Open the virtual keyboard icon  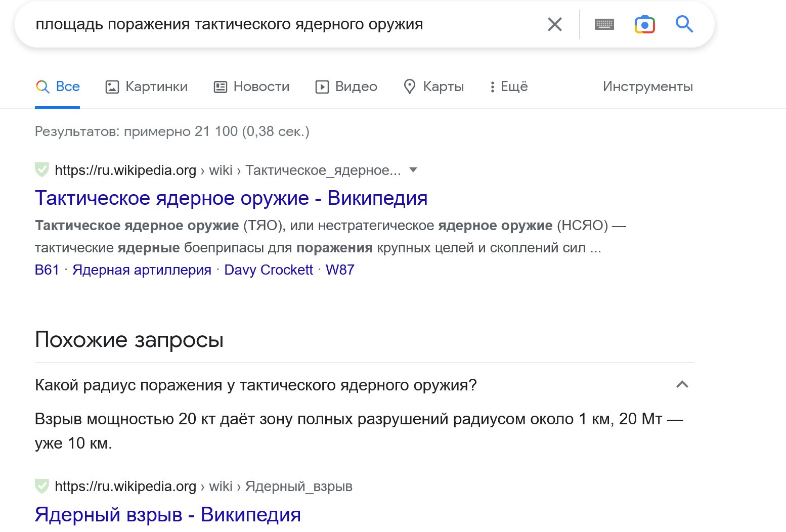click(x=604, y=24)
